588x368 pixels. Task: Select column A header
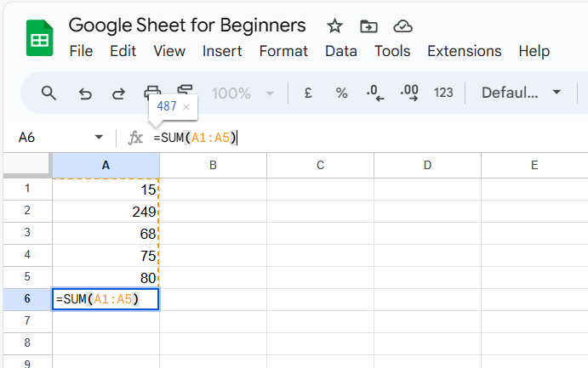click(106, 165)
